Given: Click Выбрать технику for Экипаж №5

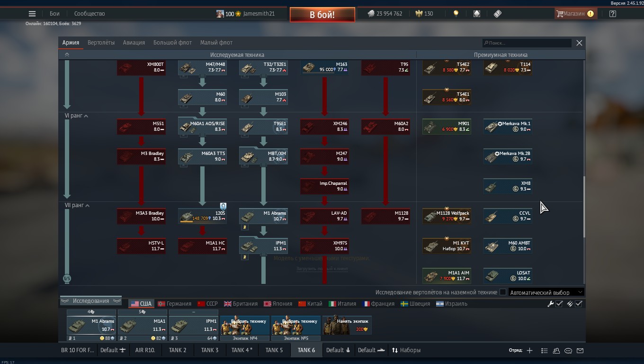Looking at the screenshot, I should coord(296,325).
